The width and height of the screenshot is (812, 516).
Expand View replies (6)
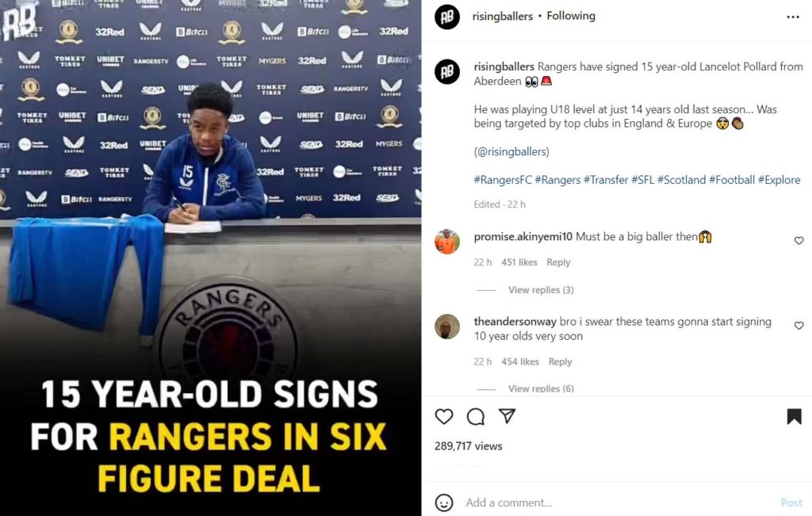[541, 388]
